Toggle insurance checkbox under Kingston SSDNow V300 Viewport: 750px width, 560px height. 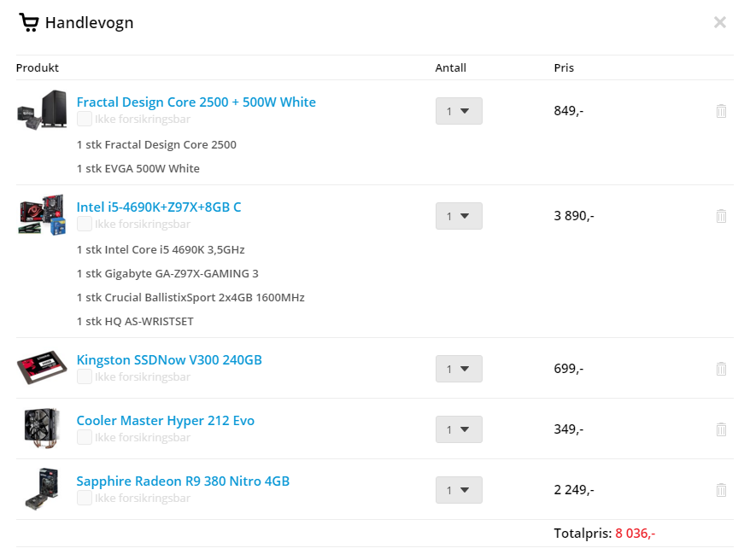point(85,377)
